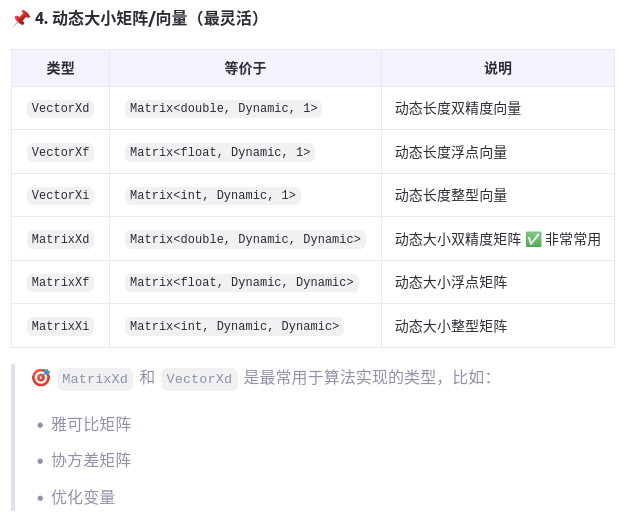Click the 非常常用 label
The height and width of the screenshot is (527, 642).
[x=573, y=240]
